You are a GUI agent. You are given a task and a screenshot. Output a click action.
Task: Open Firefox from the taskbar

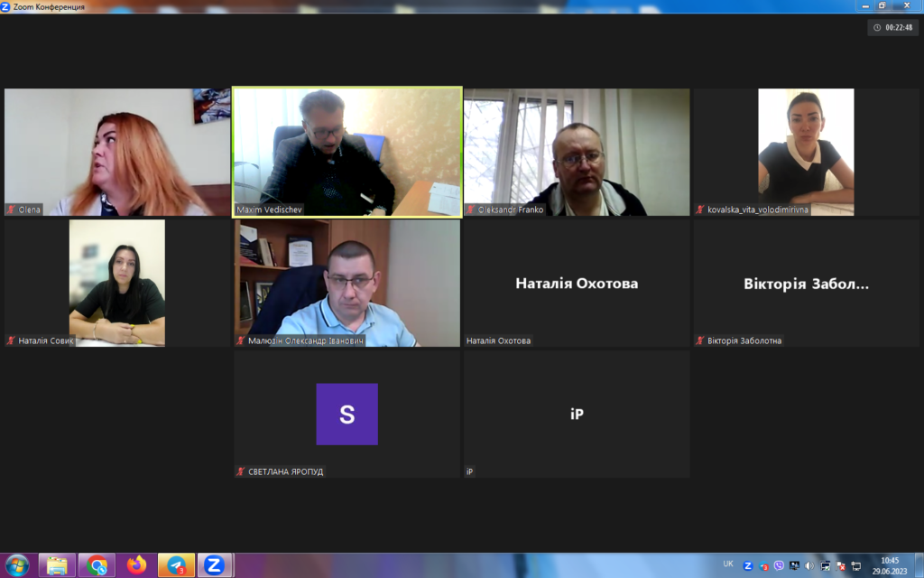click(x=136, y=565)
